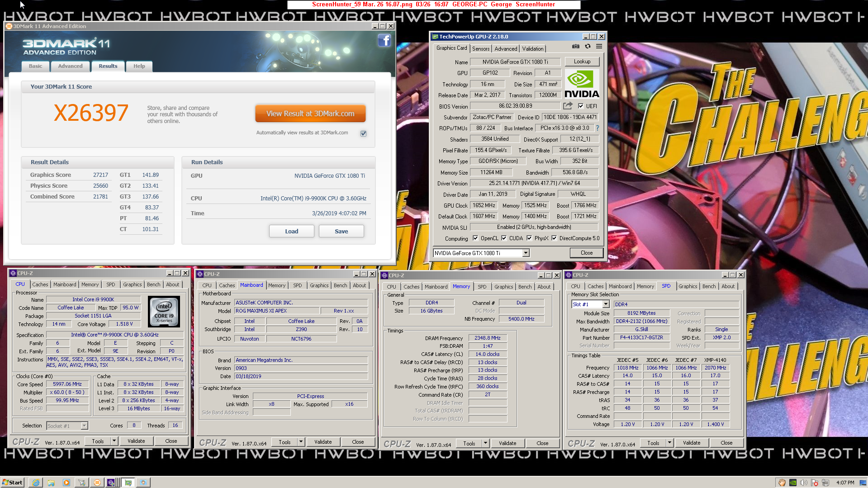The width and height of the screenshot is (868, 488).
Task: Expand Tools arrow in CPU-Z CPU window
Action: (x=114, y=441)
